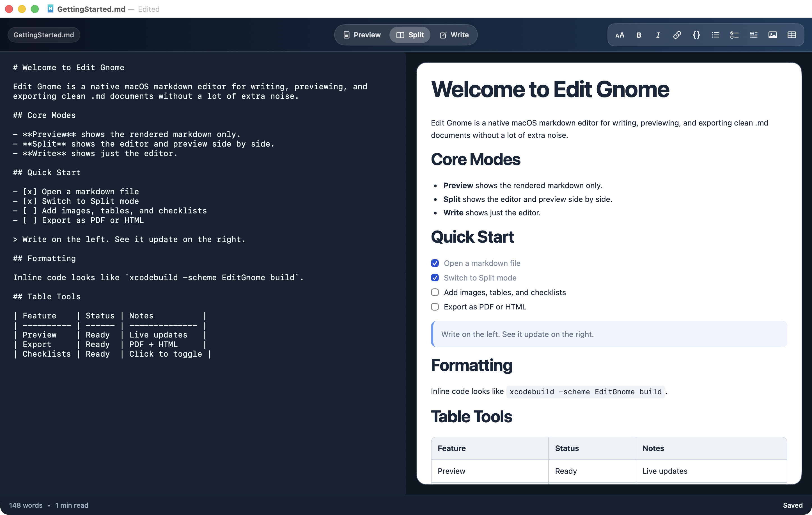Click the rendered blockquote in preview
This screenshot has width=812, height=515.
coord(609,334)
